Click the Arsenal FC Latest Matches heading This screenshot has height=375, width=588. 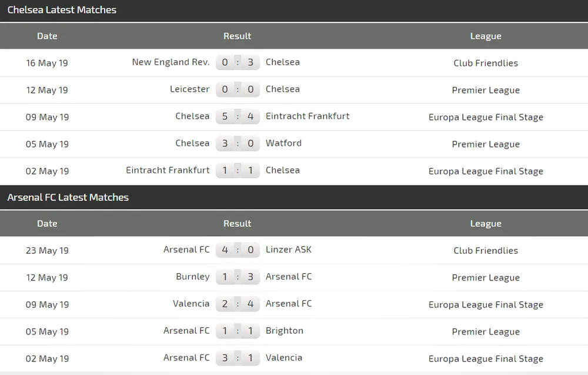coord(68,197)
